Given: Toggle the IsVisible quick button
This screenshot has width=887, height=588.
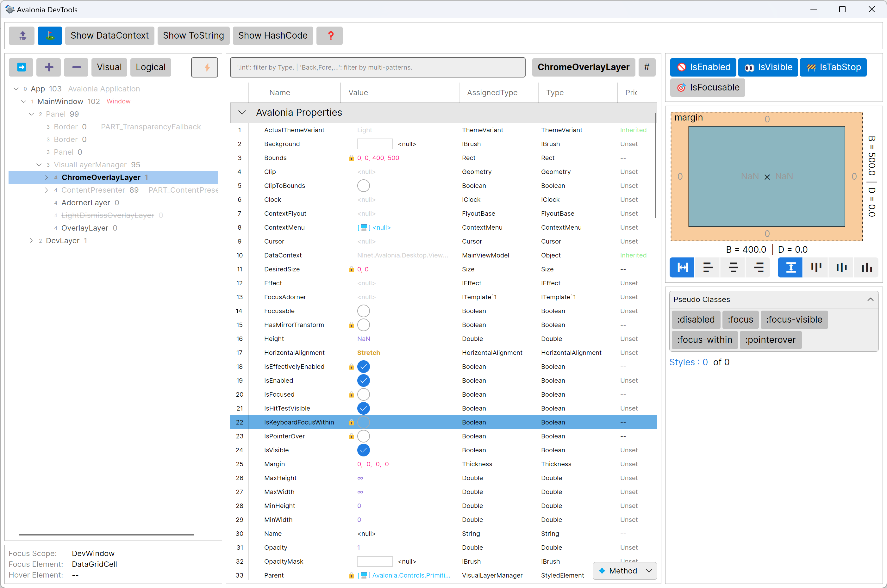Looking at the screenshot, I should (768, 67).
